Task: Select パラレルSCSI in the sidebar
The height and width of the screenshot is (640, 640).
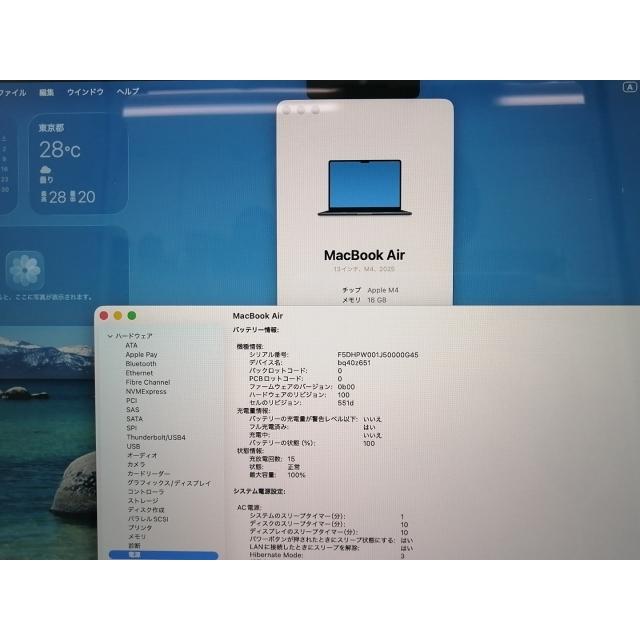Action: (148, 519)
